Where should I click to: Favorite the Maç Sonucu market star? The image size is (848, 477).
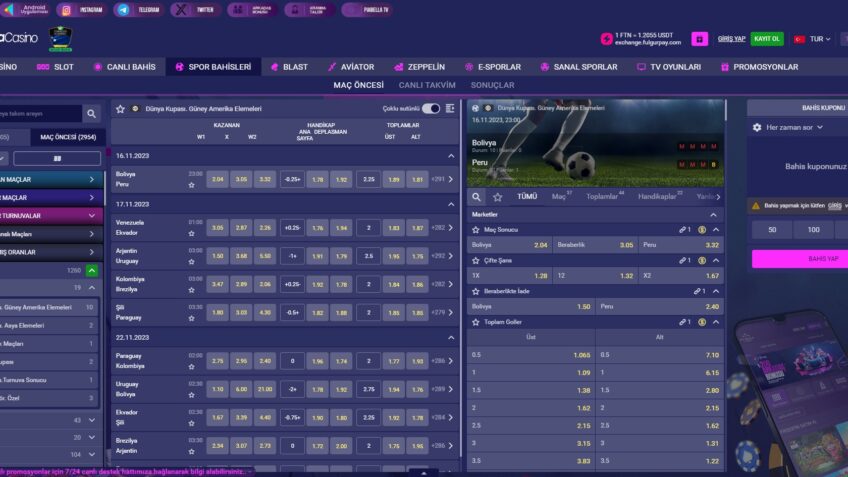(476, 229)
